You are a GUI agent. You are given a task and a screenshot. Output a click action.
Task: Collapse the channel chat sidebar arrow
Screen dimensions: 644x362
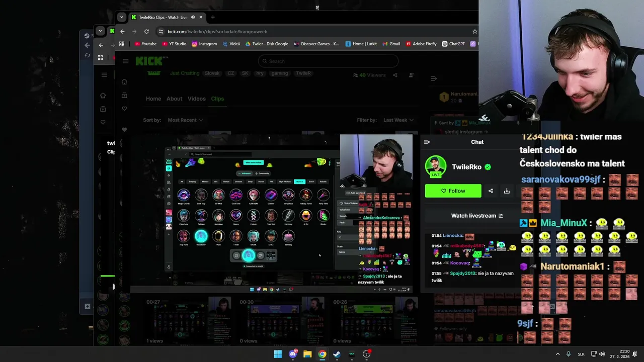coord(434,78)
